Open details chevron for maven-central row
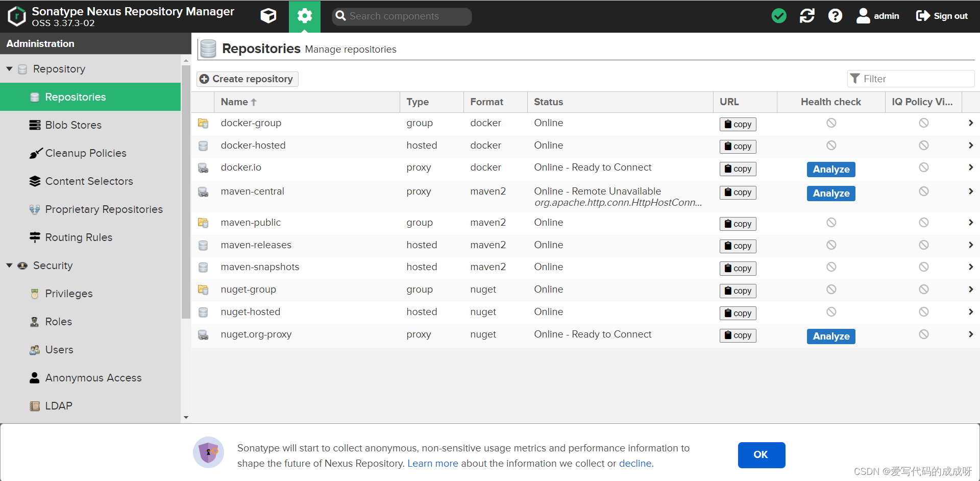Viewport: 980px width, 481px height. (x=970, y=191)
